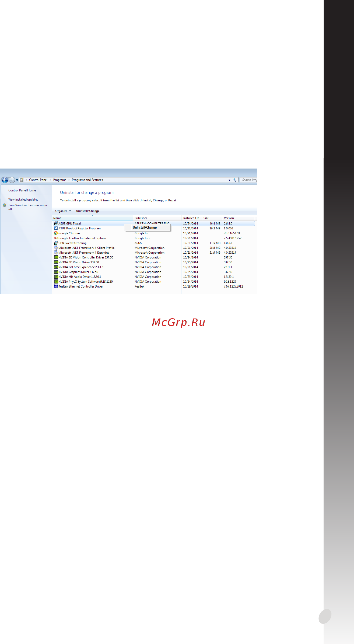Viewport: 354px width, 644px height.
Task: Click version 7.67.1226.2012 cell
Action: pyautogui.click(x=233, y=286)
